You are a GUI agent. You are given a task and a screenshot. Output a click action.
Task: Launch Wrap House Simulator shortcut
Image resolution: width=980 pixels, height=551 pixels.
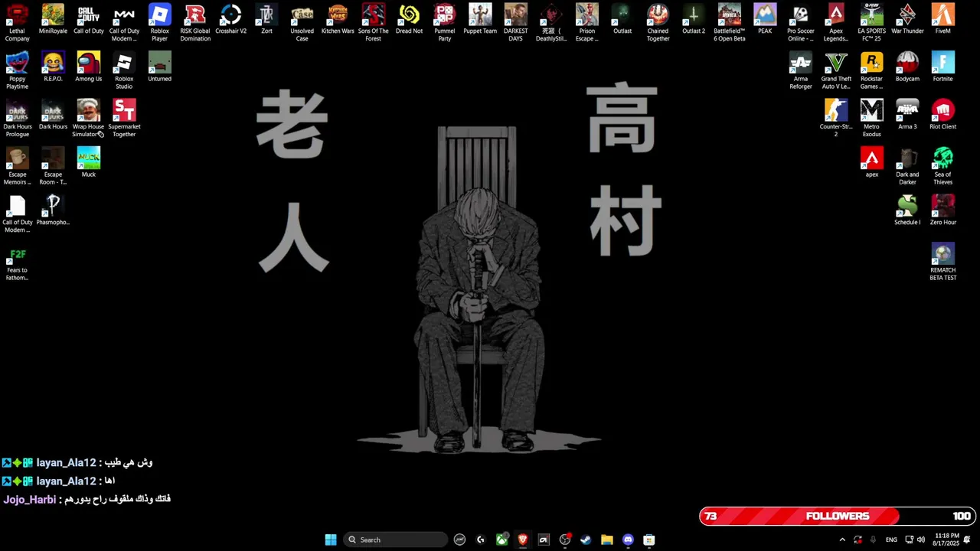(x=88, y=118)
